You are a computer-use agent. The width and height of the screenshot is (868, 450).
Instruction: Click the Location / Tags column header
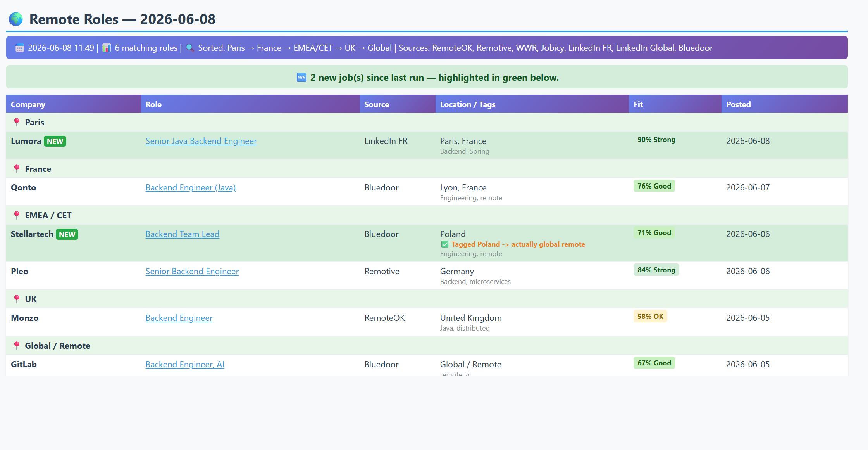[532, 104]
